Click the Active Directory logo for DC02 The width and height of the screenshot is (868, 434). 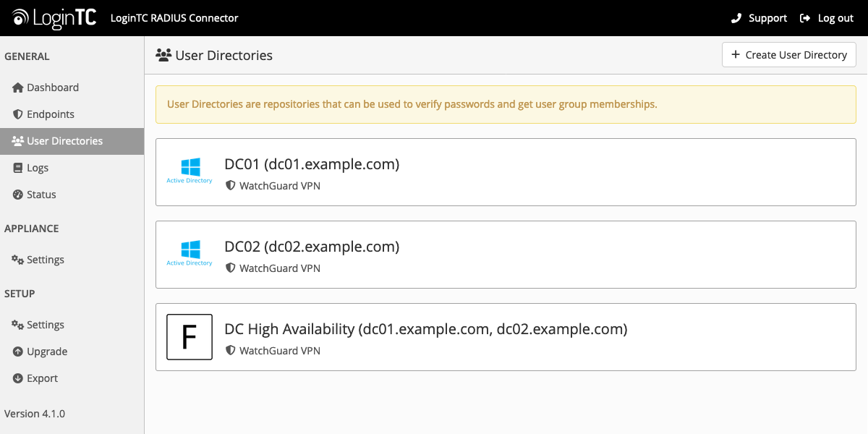pyautogui.click(x=189, y=250)
